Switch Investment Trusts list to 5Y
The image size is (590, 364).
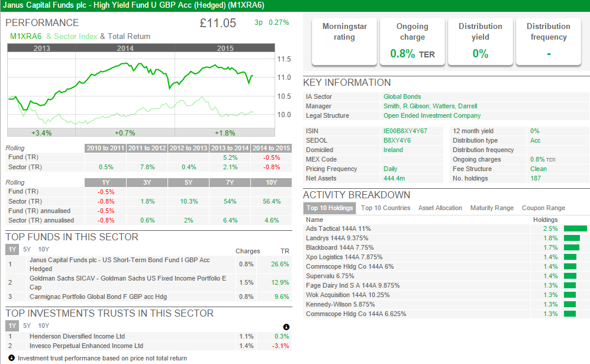coord(27,326)
